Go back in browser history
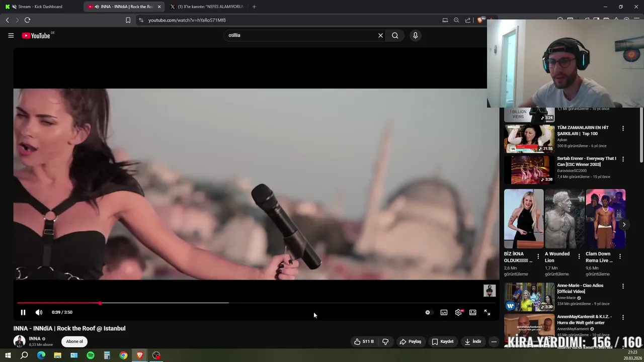This screenshot has width=644, height=362. [7, 20]
